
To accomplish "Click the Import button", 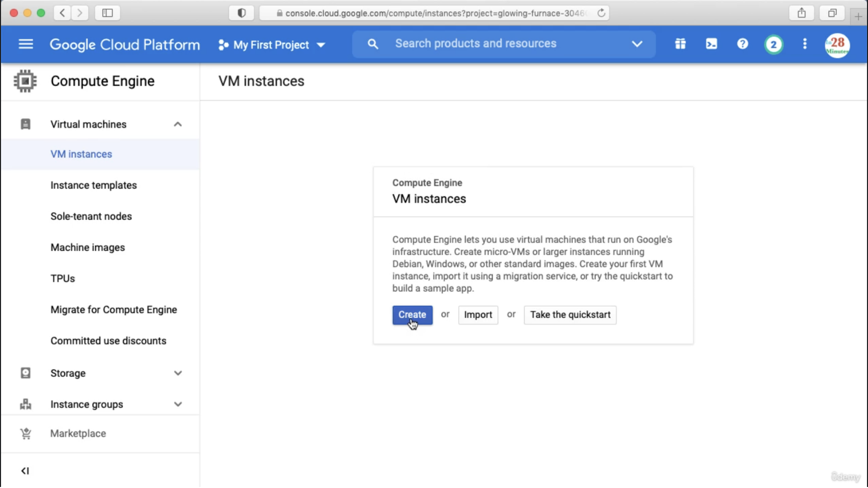I will click(x=478, y=315).
